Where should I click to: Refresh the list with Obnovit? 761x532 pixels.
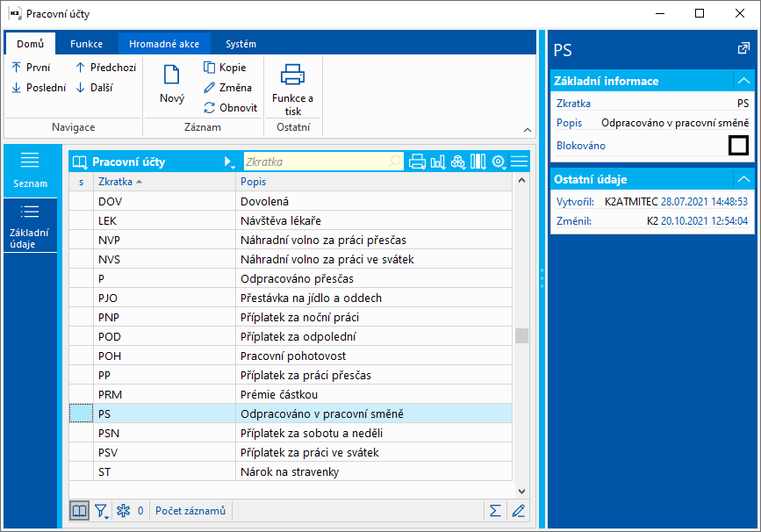[231, 108]
